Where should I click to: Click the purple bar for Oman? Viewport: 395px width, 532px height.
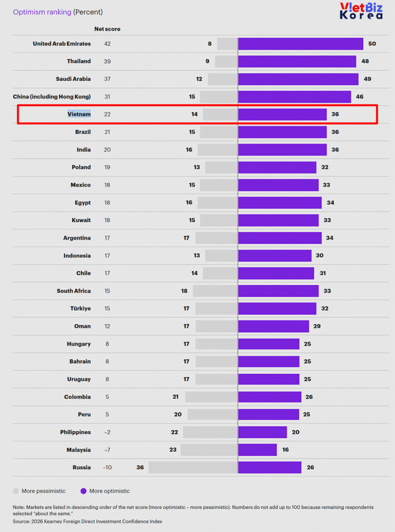pos(273,326)
